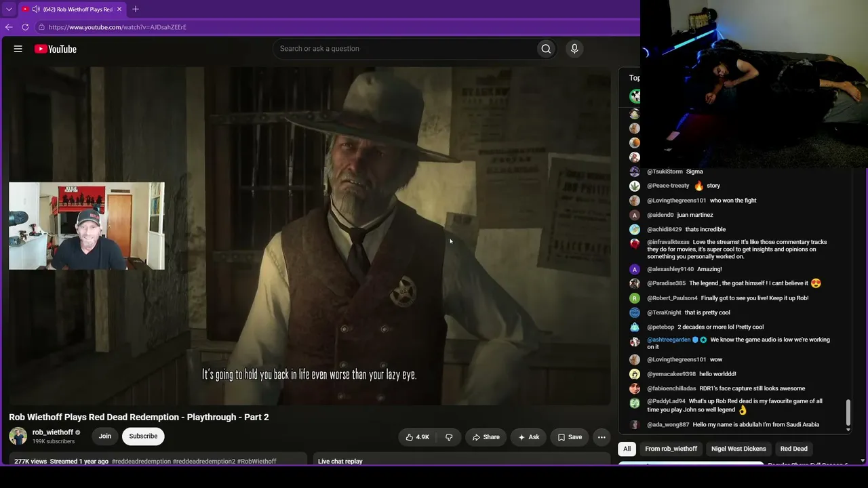
Task: Click @achidi8429's chat avatar
Action: [x=635, y=230]
